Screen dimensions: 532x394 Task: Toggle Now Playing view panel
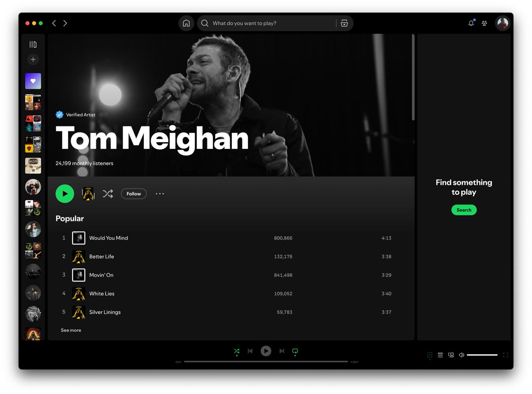430,355
